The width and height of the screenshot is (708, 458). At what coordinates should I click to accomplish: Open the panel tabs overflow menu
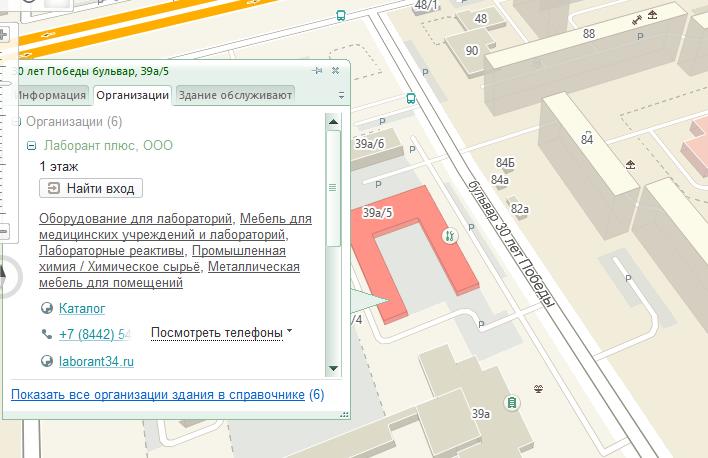[x=341, y=96]
